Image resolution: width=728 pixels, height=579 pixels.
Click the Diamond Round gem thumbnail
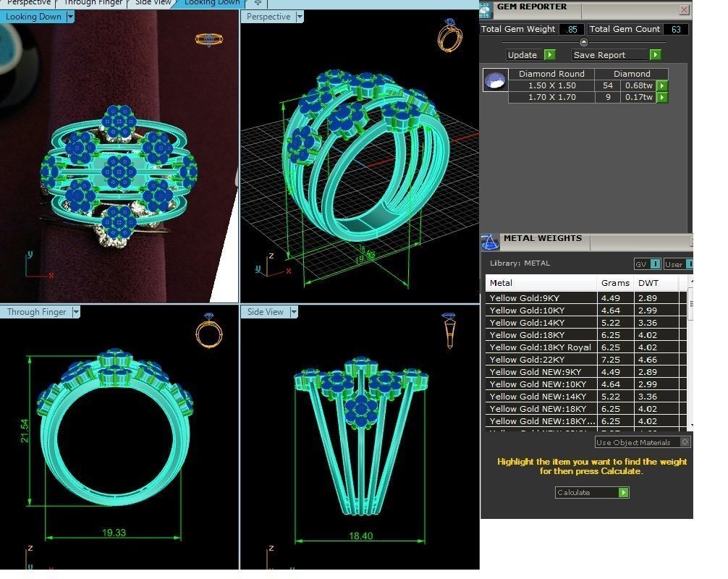[495, 80]
